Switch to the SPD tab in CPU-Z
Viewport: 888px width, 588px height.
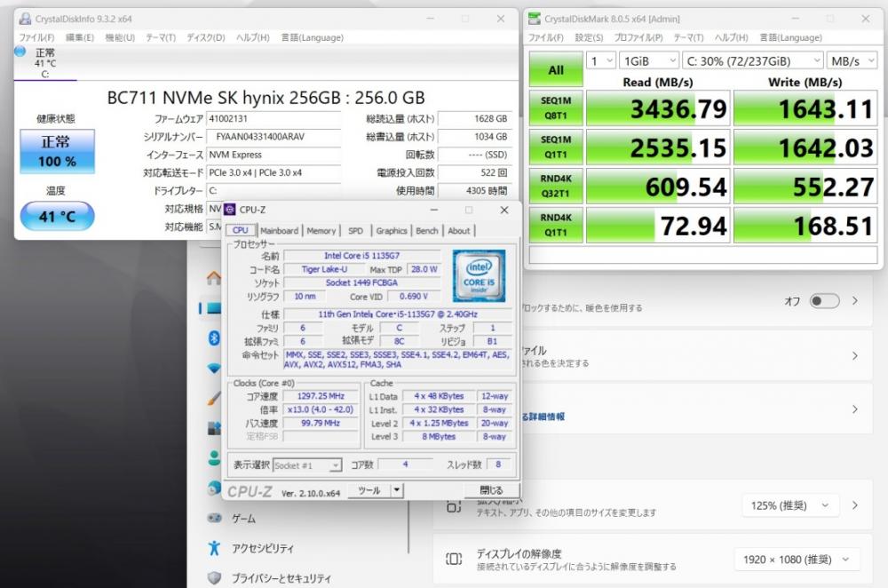[356, 231]
